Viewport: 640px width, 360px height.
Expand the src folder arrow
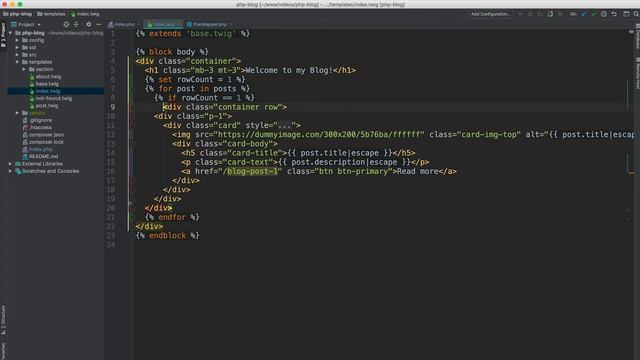tap(18, 55)
